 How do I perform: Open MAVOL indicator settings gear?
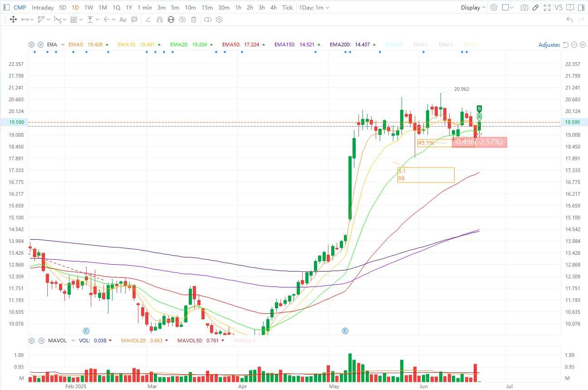click(x=31, y=341)
